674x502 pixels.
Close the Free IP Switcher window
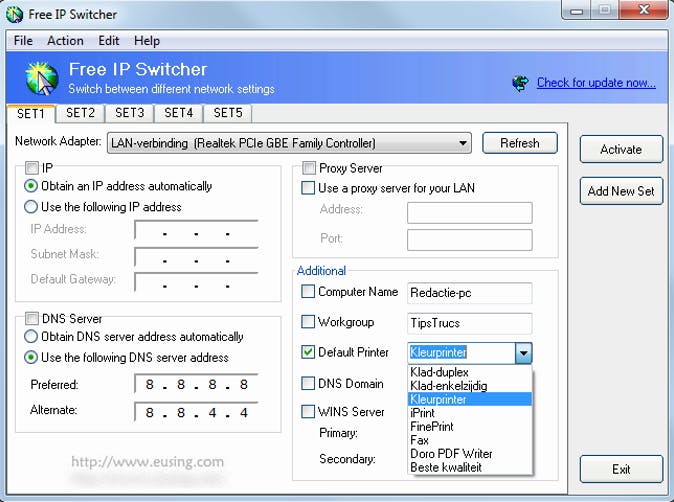[x=644, y=10]
